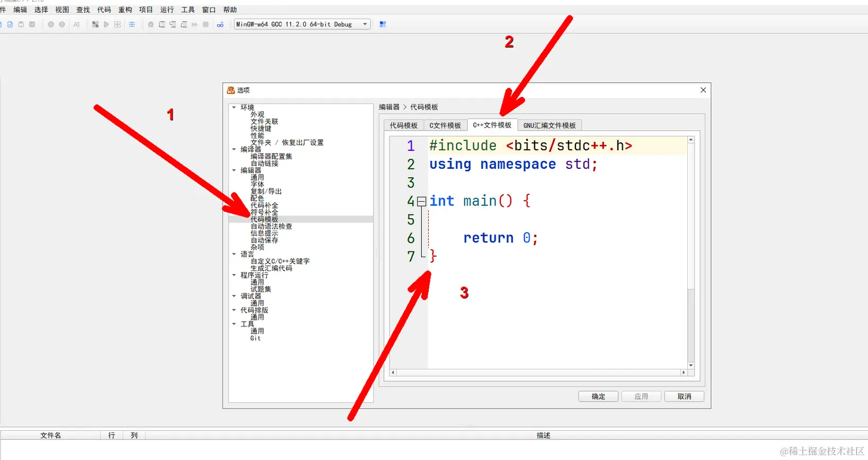Click the Add Watch glasses icon
This screenshot has height=460, width=868.
click(220, 24)
